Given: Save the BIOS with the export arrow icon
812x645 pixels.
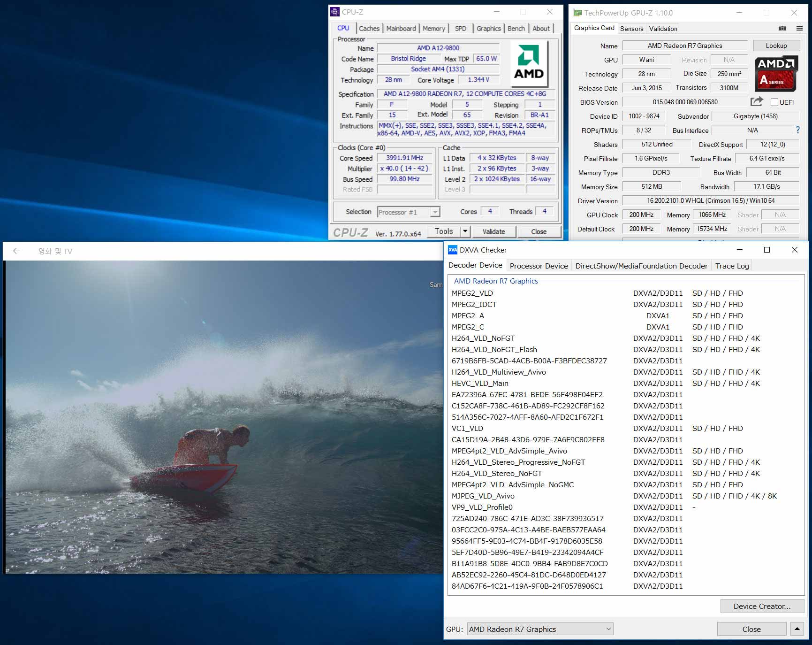Looking at the screenshot, I should click(x=756, y=102).
